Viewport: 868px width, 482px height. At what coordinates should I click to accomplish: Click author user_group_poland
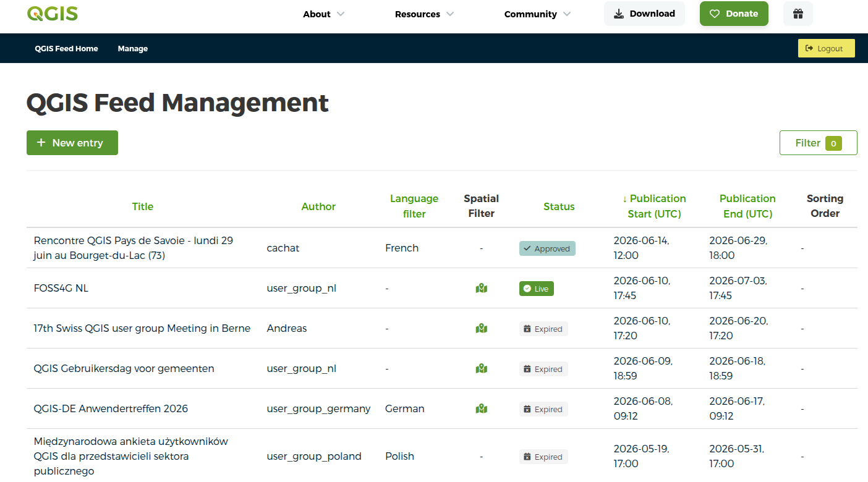click(x=314, y=456)
